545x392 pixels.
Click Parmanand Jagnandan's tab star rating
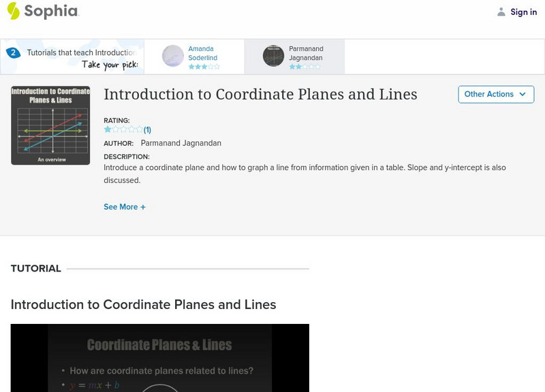tap(303, 67)
